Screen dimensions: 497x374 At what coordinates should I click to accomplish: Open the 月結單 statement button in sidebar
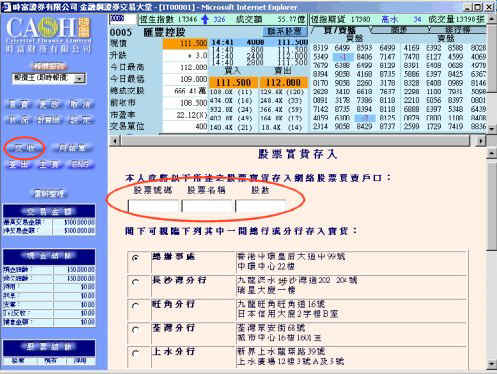pos(72,148)
